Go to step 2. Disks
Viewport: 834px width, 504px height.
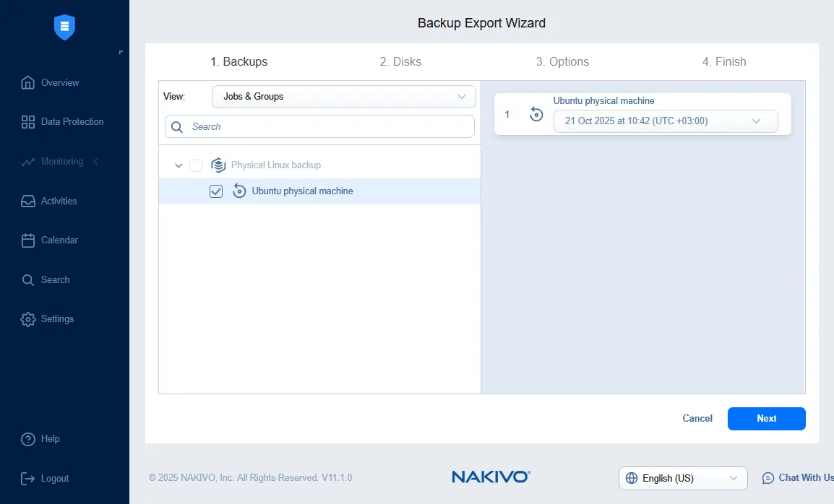[400, 61]
